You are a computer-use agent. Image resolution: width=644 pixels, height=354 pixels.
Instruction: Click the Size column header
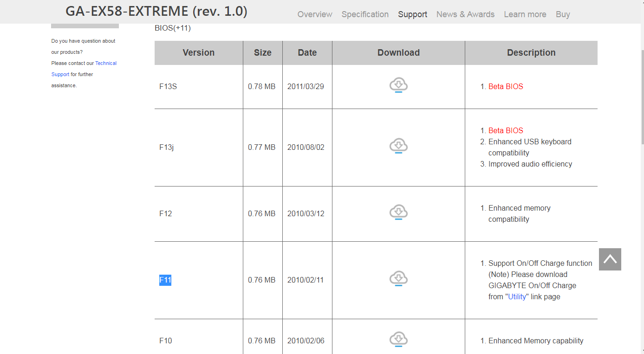pyautogui.click(x=263, y=53)
